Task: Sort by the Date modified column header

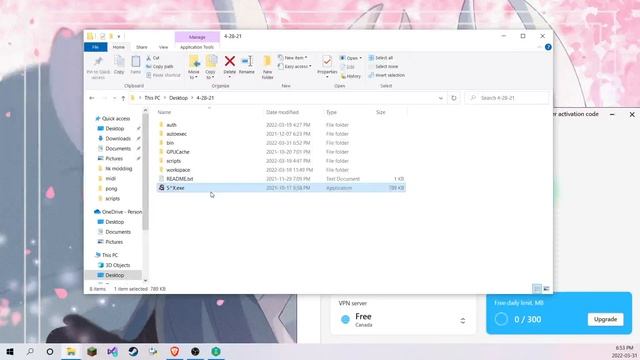Action: coord(282,112)
